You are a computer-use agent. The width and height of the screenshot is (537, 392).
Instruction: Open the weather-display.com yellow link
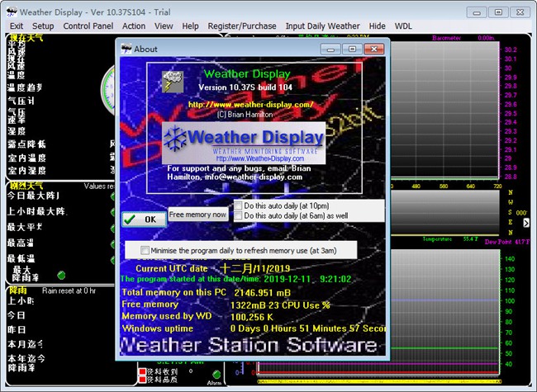point(250,105)
